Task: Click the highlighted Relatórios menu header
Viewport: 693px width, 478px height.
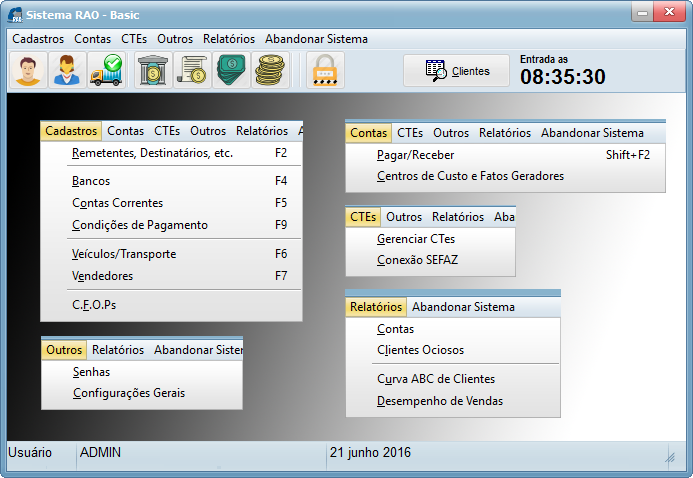Action: click(376, 307)
